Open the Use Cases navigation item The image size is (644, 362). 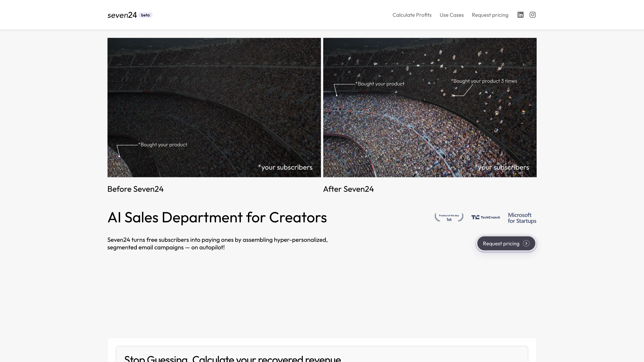[451, 15]
